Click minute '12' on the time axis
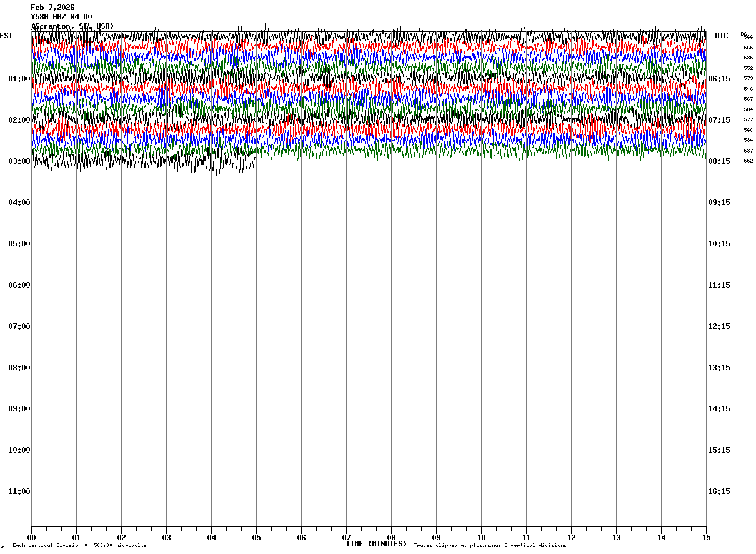This screenshot has height=554, width=756. 571,537
